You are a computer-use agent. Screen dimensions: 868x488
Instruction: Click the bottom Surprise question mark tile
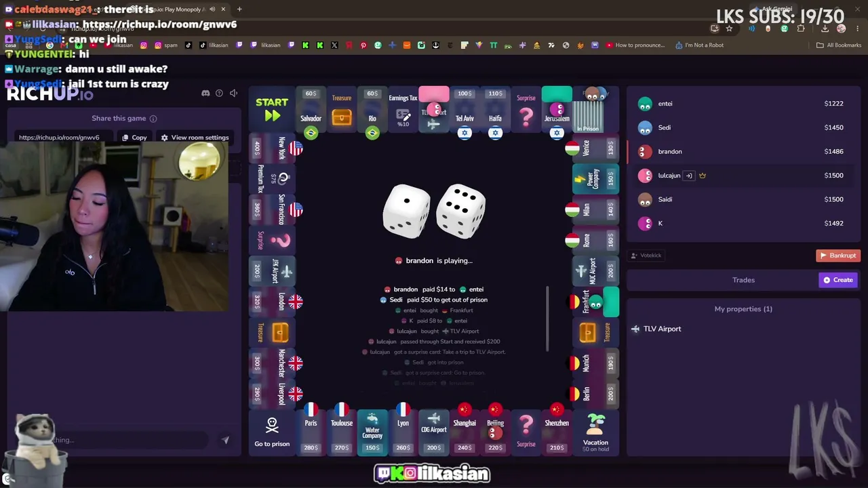[526, 432]
